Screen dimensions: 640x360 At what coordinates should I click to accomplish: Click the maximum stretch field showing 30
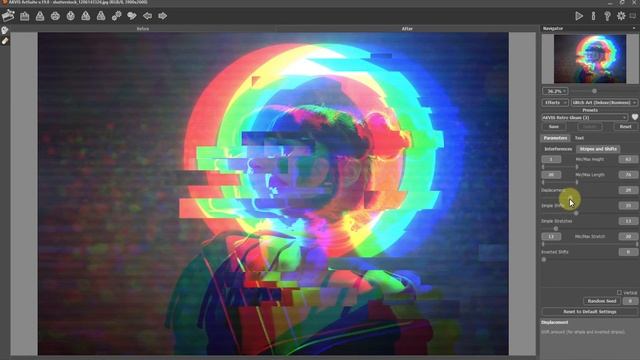pos(628,236)
